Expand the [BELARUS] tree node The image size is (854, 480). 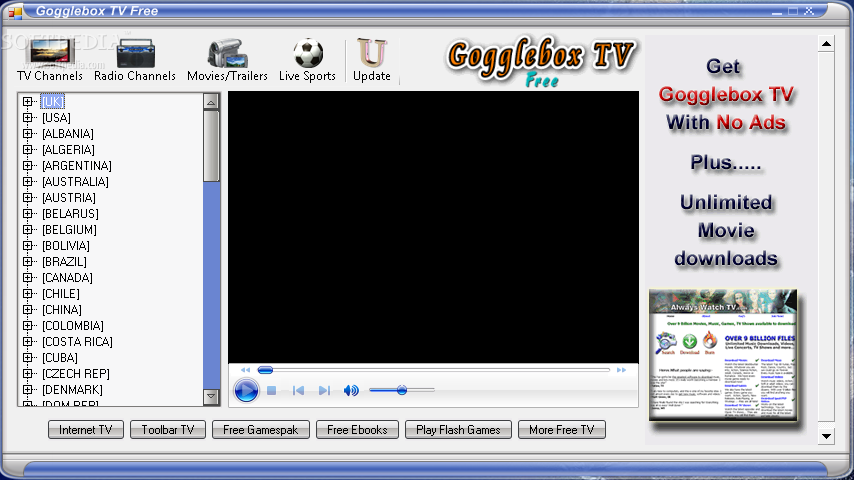coord(27,214)
